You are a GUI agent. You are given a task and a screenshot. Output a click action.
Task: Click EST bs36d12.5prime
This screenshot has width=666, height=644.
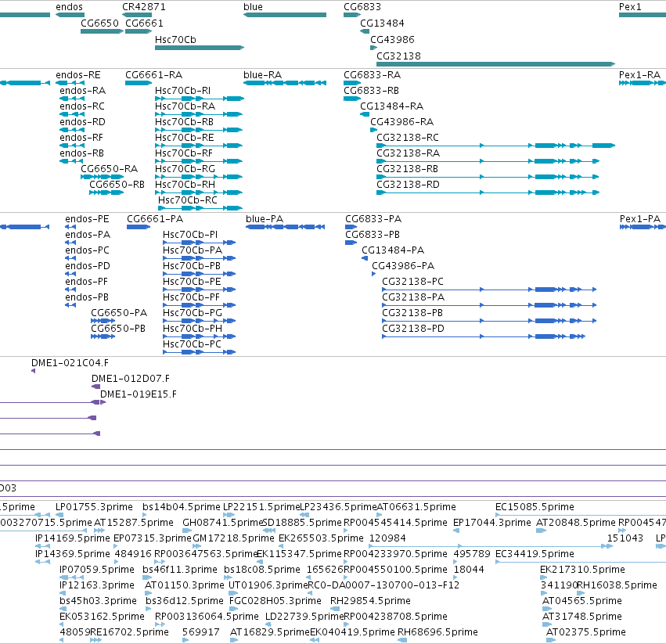tap(185, 601)
